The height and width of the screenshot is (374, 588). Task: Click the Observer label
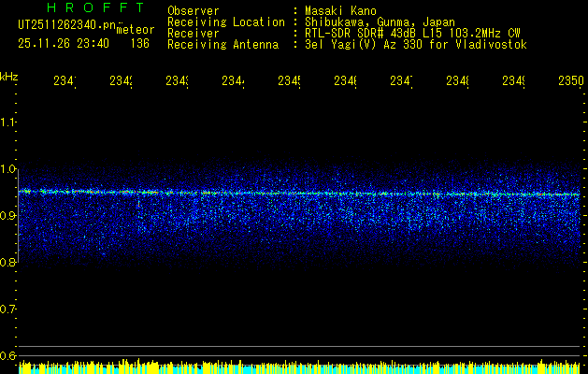194,11
